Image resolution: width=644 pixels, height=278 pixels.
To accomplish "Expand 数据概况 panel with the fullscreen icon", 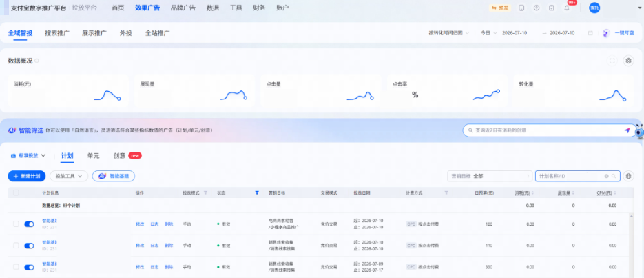I will (x=612, y=61).
